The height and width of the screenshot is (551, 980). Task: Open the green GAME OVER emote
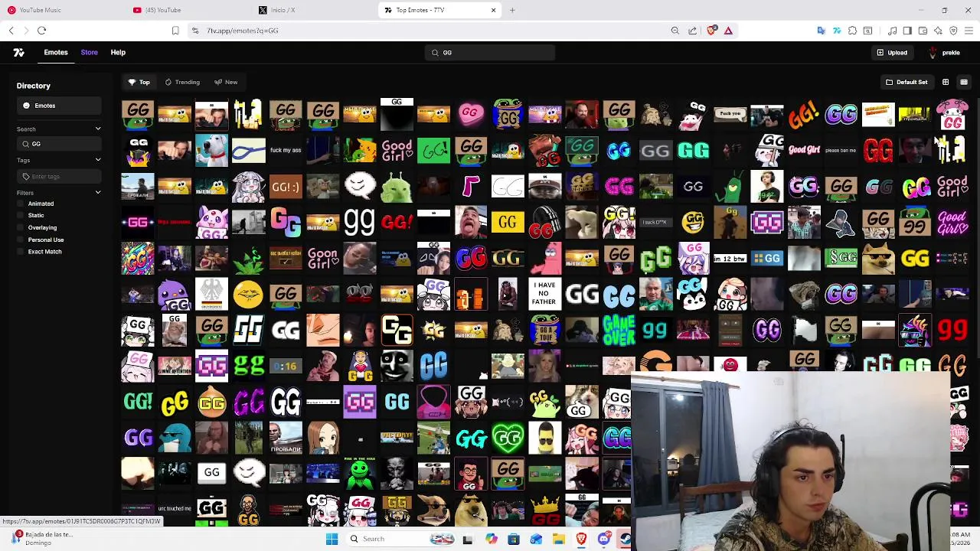[619, 331]
